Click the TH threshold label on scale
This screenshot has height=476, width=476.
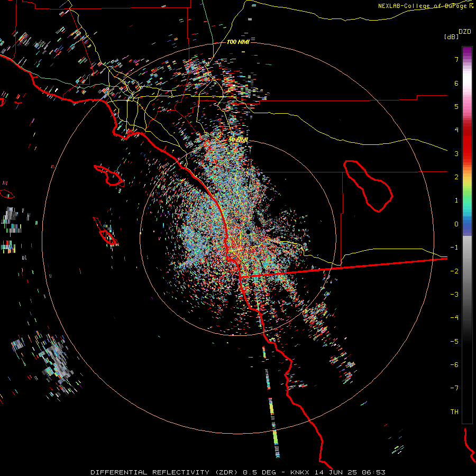454,412
